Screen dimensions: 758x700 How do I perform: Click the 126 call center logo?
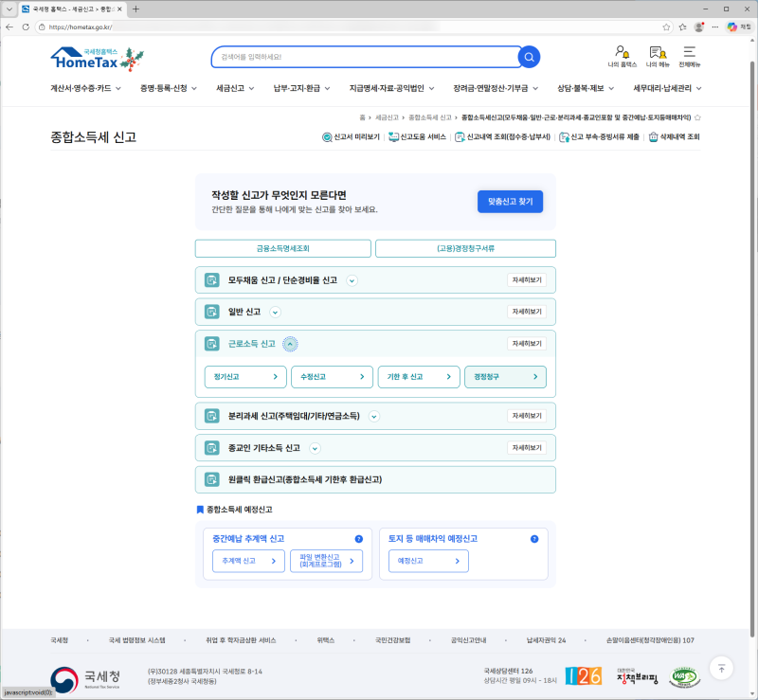(x=584, y=675)
